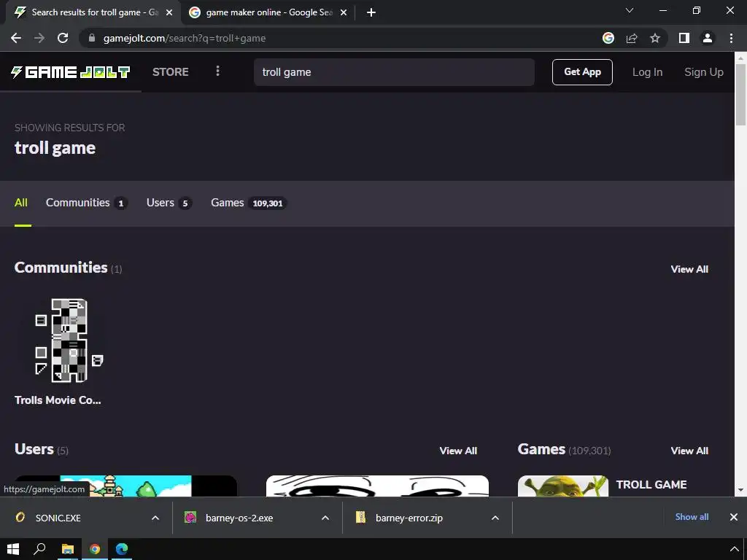This screenshot has width=747, height=560.
Task: Go back with the browser back arrow
Action: (x=16, y=38)
